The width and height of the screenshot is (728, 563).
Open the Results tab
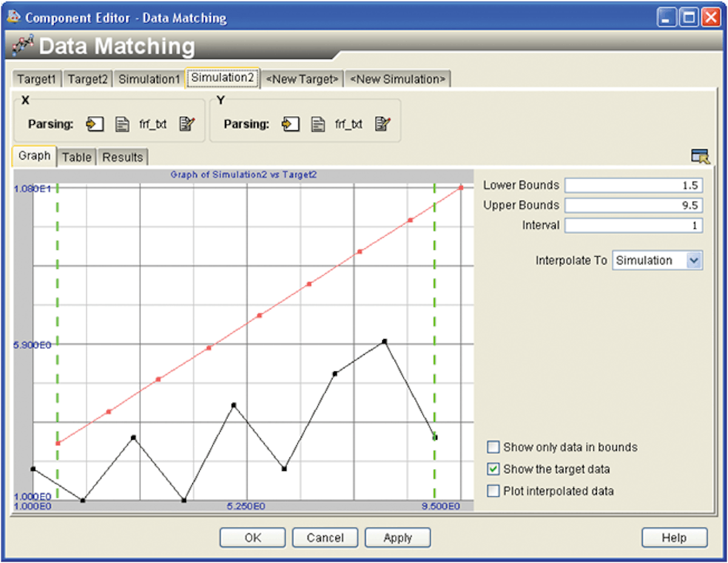[123, 157]
